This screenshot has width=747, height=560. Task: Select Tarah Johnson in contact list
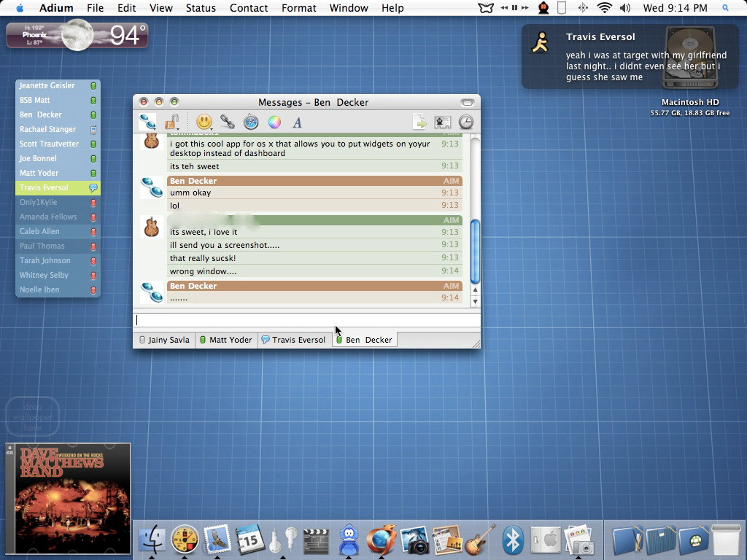point(58,260)
